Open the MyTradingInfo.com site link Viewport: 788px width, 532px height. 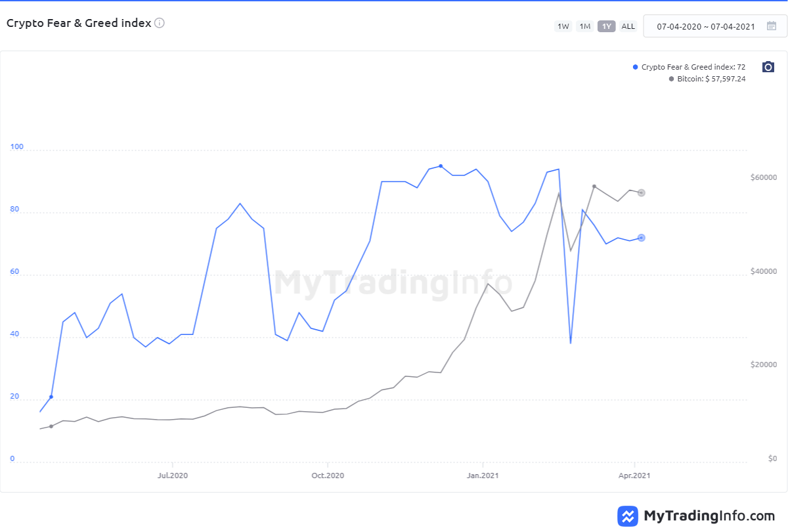pos(710,516)
